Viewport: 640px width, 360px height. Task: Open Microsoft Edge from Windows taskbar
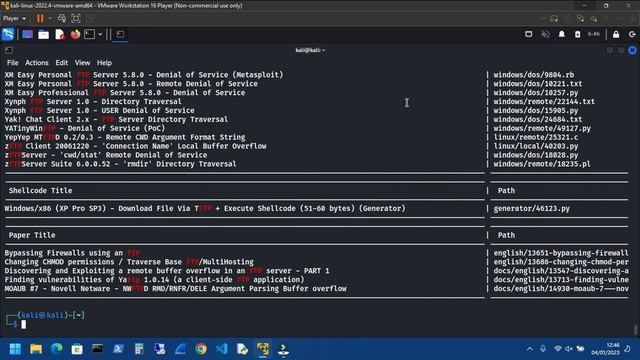[57, 349]
